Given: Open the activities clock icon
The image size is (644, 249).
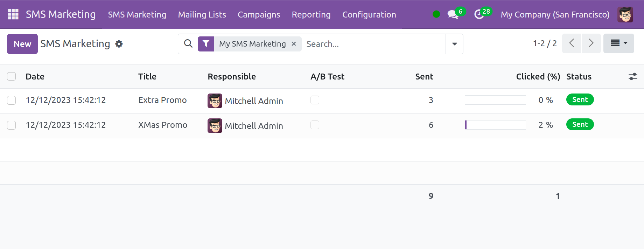Looking at the screenshot, I should (x=479, y=14).
